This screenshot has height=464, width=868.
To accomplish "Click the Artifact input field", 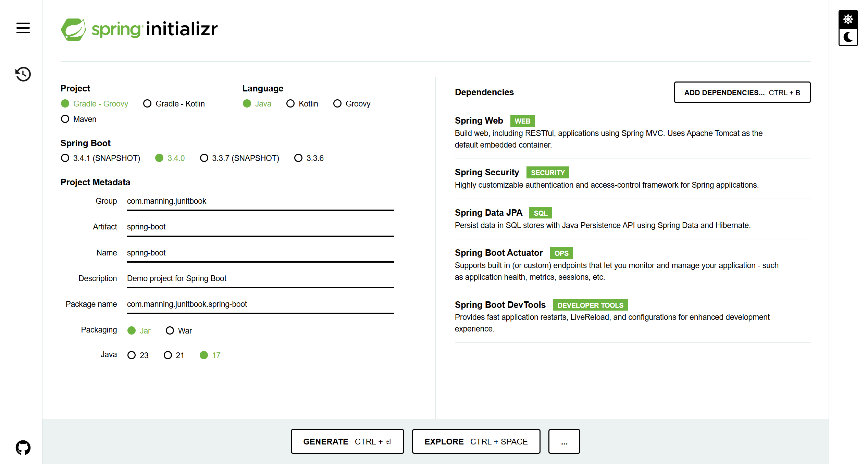I will click(260, 227).
